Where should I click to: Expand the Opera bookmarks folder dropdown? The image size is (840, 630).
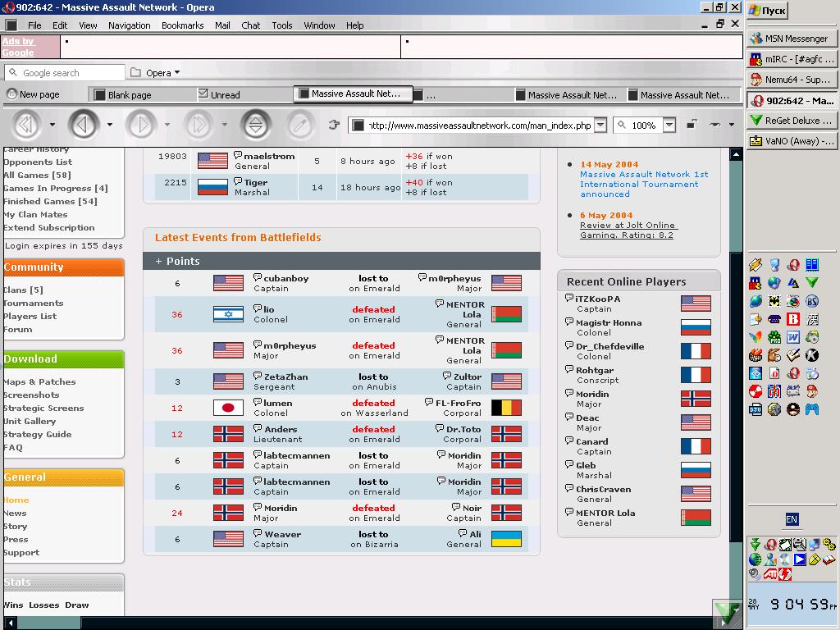tap(177, 72)
